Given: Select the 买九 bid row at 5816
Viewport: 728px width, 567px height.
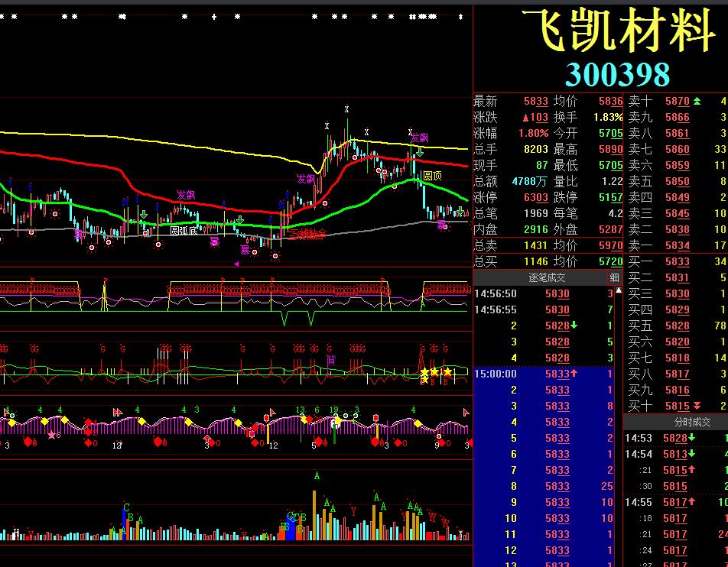Looking at the screenshot, I should pyautogui.click(x=677, y=390).
